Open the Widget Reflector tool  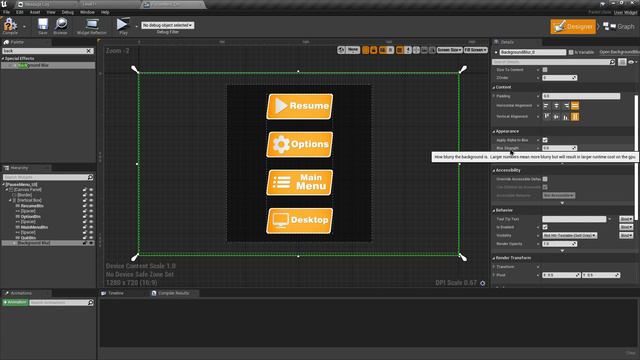tap(92, 25)
